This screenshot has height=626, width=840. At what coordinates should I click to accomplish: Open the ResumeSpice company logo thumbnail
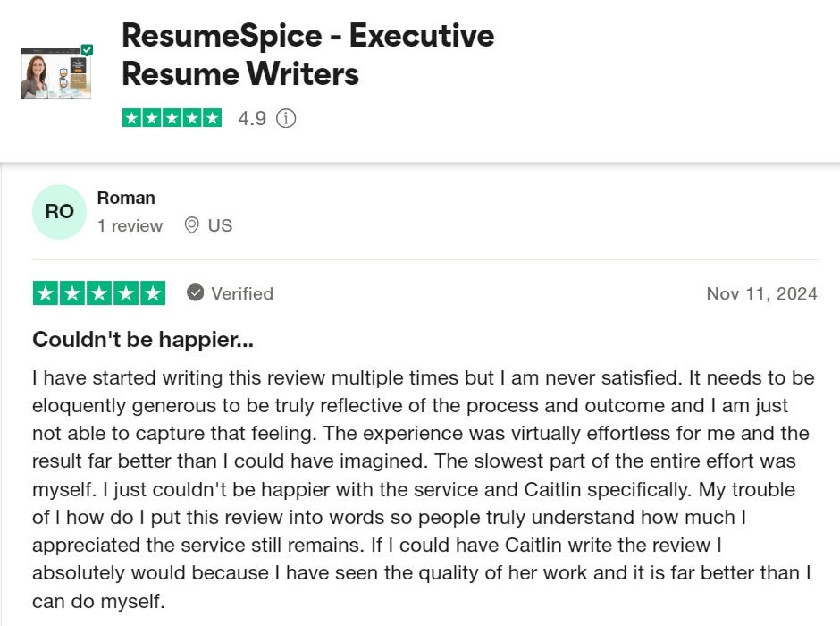click(55, 73)
